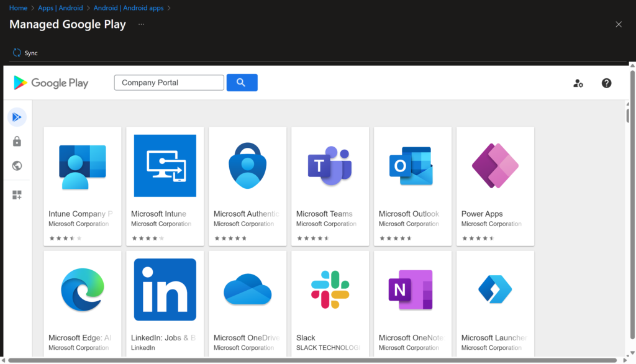Click the Microsoft Authenticator star rating

pos(230,238)
